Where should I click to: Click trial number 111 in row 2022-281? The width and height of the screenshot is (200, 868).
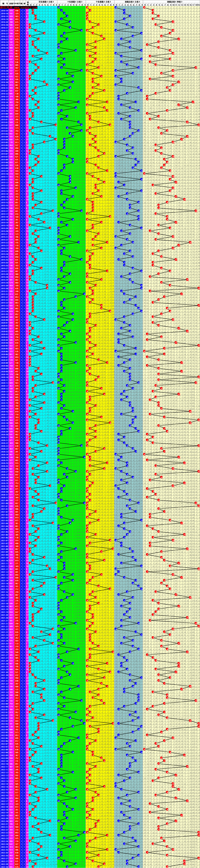[11, 864]
